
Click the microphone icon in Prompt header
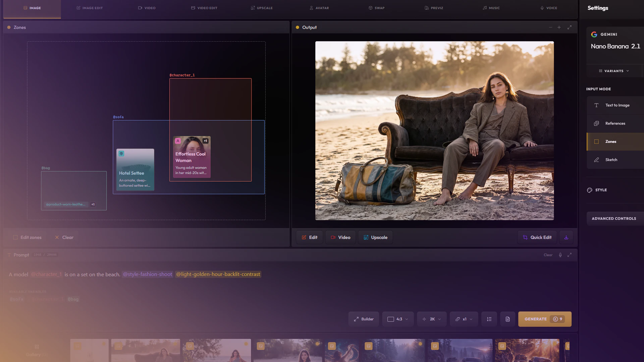click(x=560, y=255)
